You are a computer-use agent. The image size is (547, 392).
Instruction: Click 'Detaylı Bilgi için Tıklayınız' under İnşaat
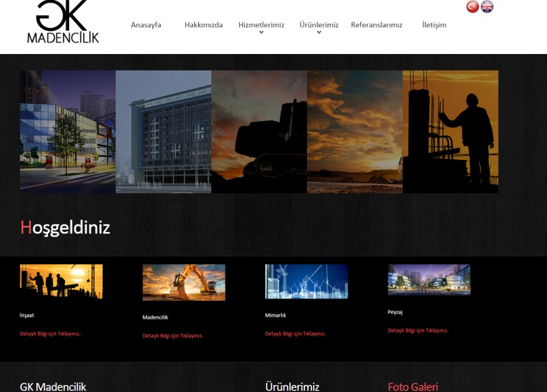coord(50,334)
